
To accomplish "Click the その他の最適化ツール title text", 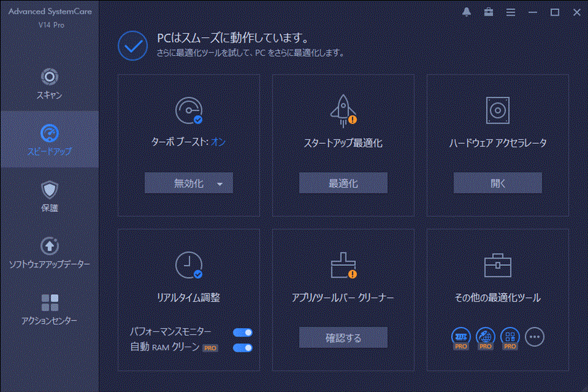I will tap(498, 297).
